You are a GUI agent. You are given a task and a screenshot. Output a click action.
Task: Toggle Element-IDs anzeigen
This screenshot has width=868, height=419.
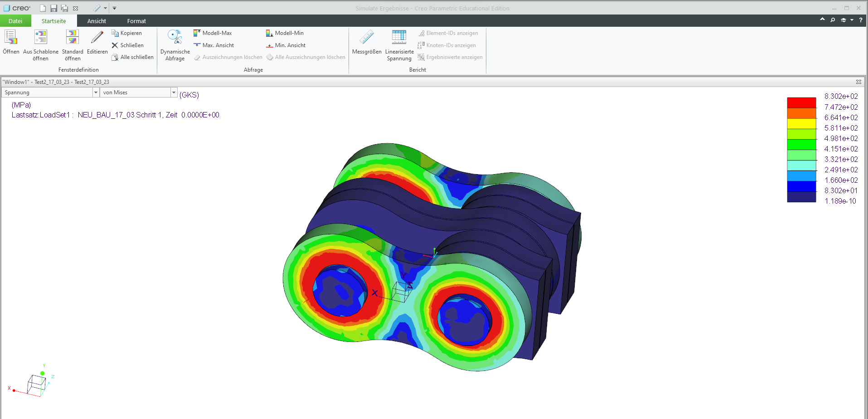coord(450,33)
